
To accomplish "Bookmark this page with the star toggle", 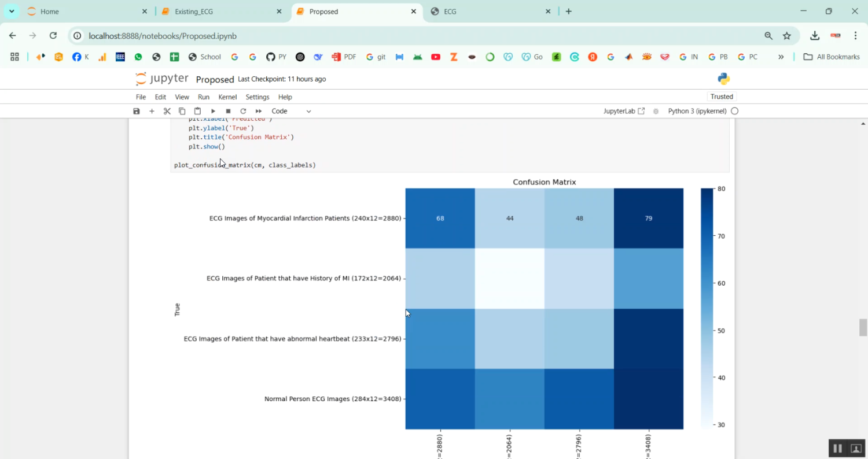I will coord(787,35).
